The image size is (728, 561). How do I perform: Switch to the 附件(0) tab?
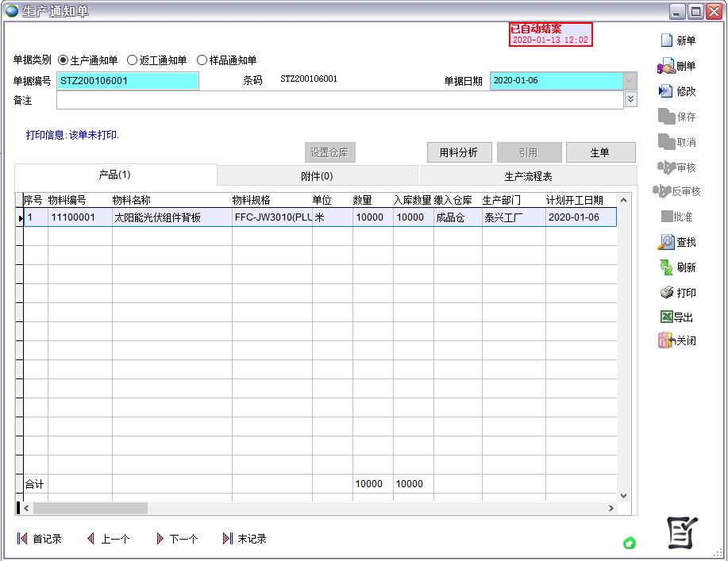pos(317,176)
